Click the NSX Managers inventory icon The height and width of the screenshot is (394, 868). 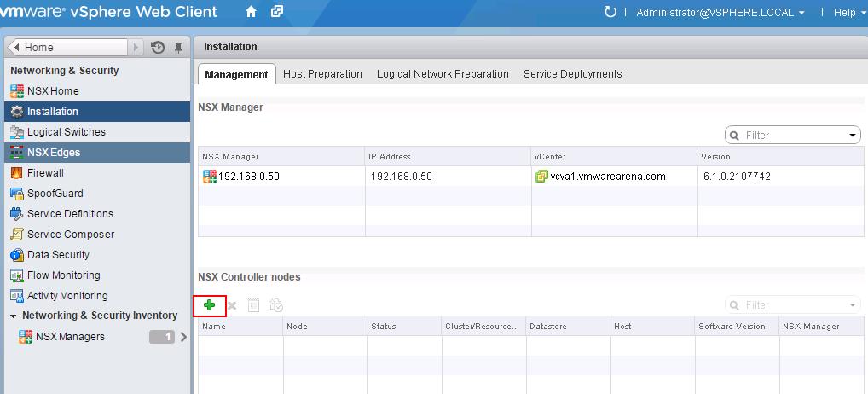(x=26, y=337)
